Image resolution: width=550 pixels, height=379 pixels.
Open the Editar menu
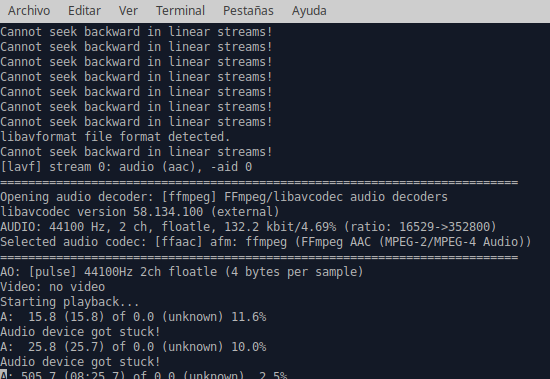84,11
